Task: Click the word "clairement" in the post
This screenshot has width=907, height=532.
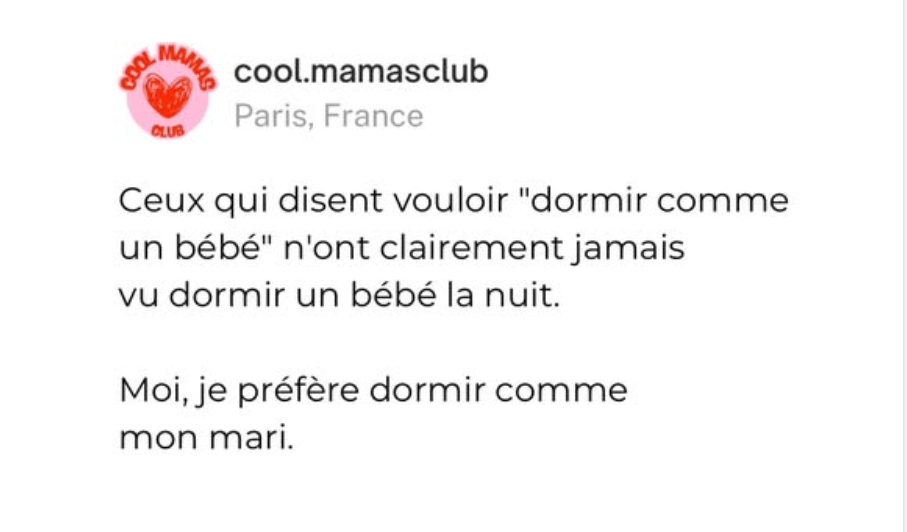Action: pyautogui.click(x=471, y=248)
